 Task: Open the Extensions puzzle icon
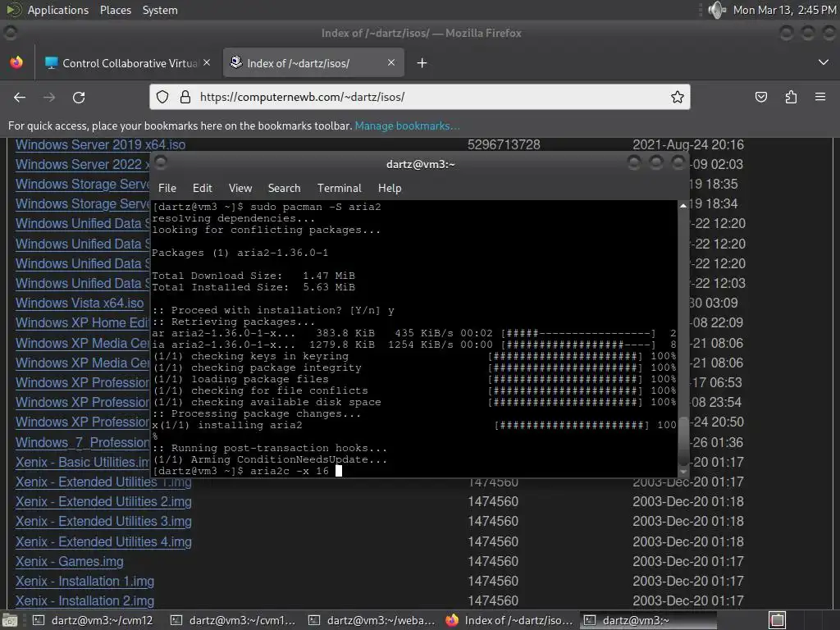coord(791,97)
